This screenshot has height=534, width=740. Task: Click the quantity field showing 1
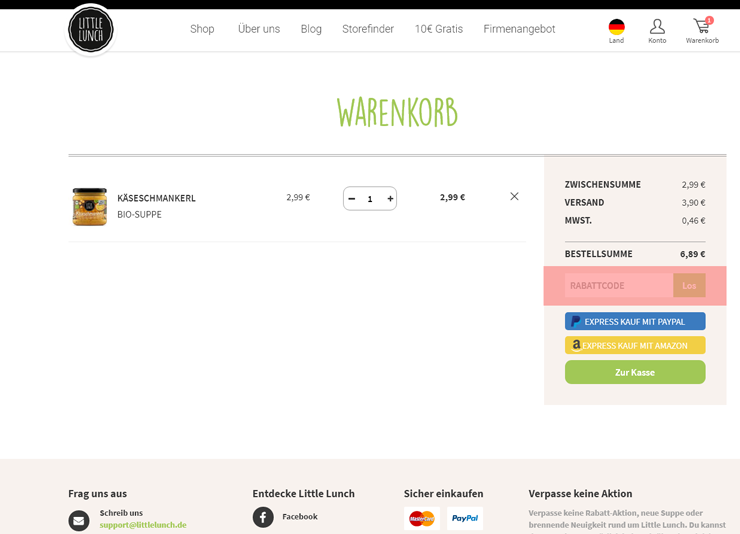coord(370,199)
